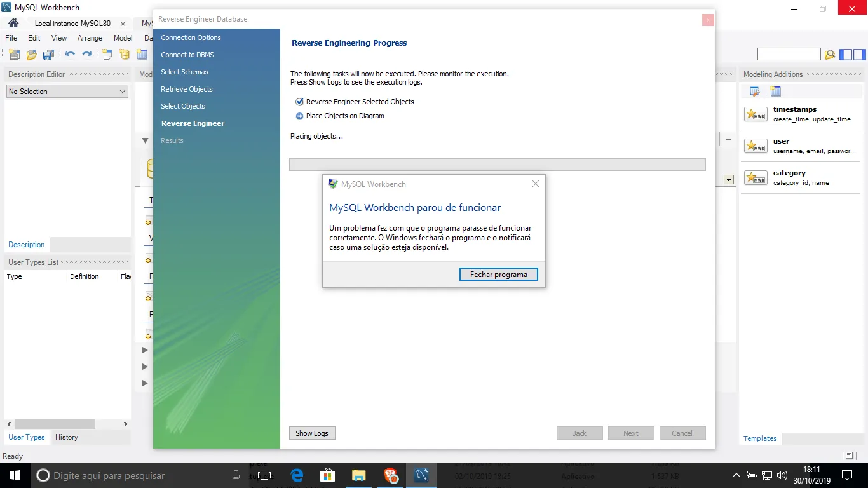Toggle the left sidebar panel view button
The width and height of the screenshot is (868, 488).
[x=846, y=55]
